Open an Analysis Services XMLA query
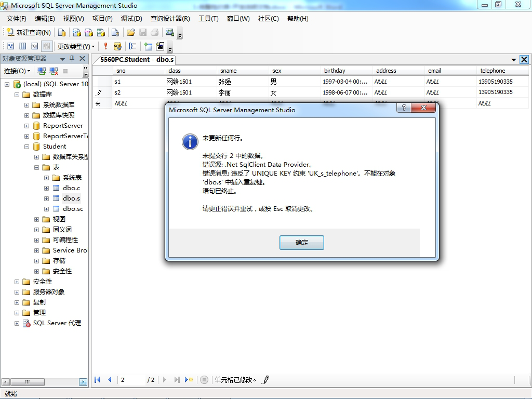The height and width of the screenshot is (399, 532). 101,32
